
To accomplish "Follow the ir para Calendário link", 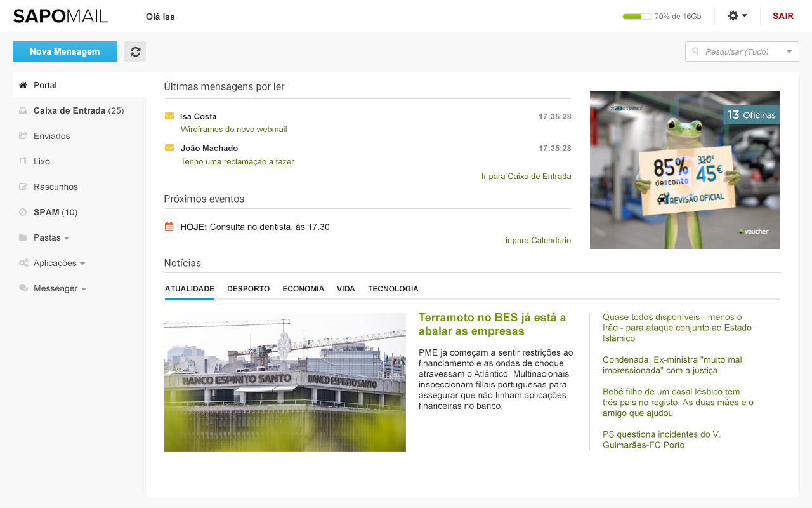I will (x=538, y=240).
